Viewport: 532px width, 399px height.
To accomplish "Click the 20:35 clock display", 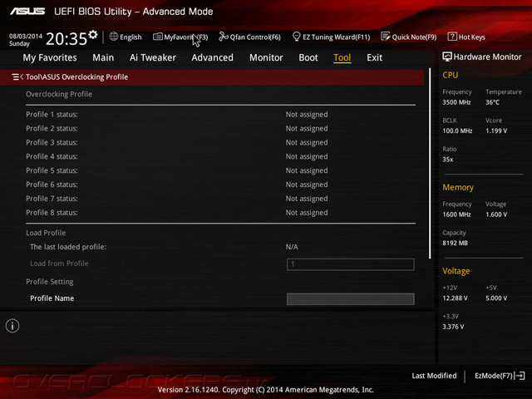I will (66, 39).
